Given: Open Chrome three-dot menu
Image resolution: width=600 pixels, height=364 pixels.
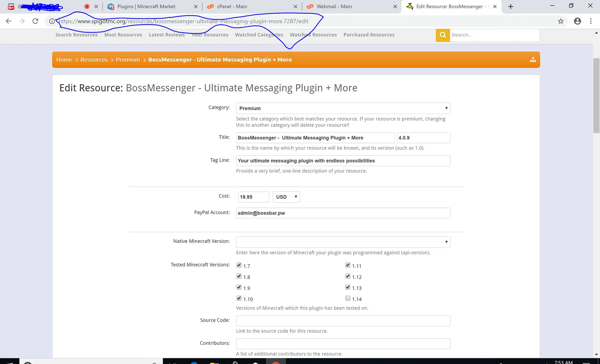Looking at the screenshot, I should (x=591, y=21).
